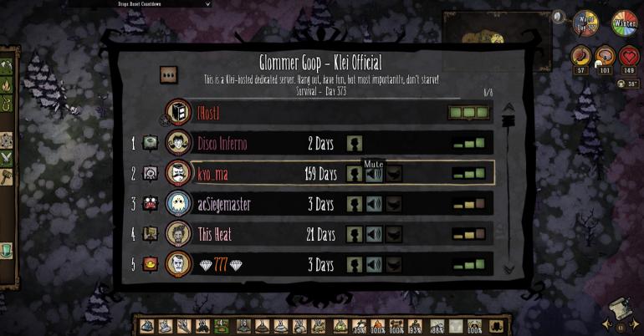
Task: Toggle mute for This Heat
Action: coord(374,234)
